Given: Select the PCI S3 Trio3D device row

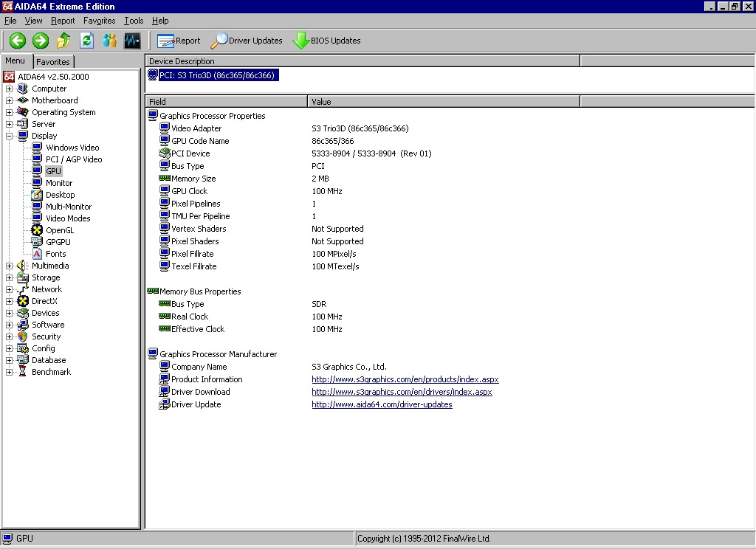Looking at the screenshot, I should (x=218, y=75).
